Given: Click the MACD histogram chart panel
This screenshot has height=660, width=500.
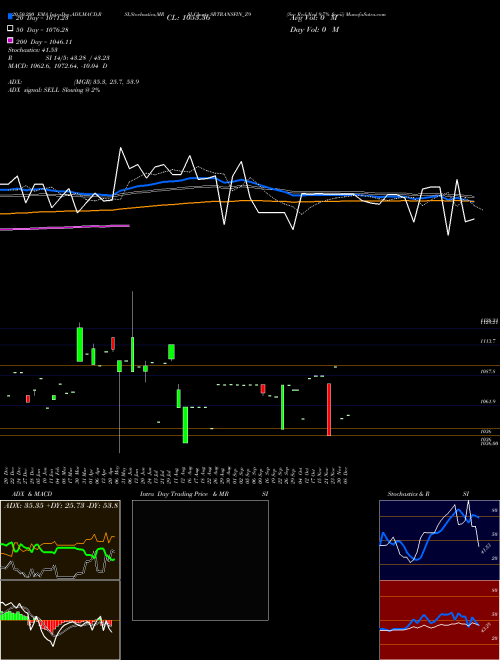Looking at the screenshot, I should [x=60, y=620].
